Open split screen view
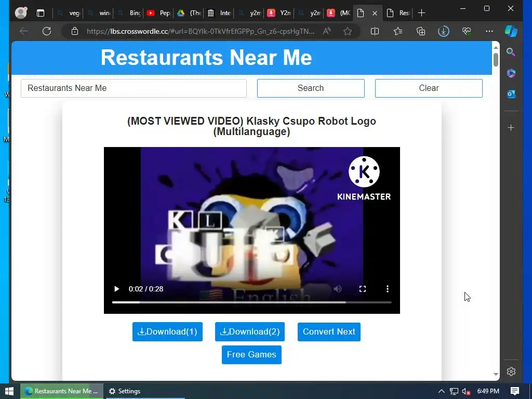532x399 pixels. pyautogui.click(x=375, y=31)
